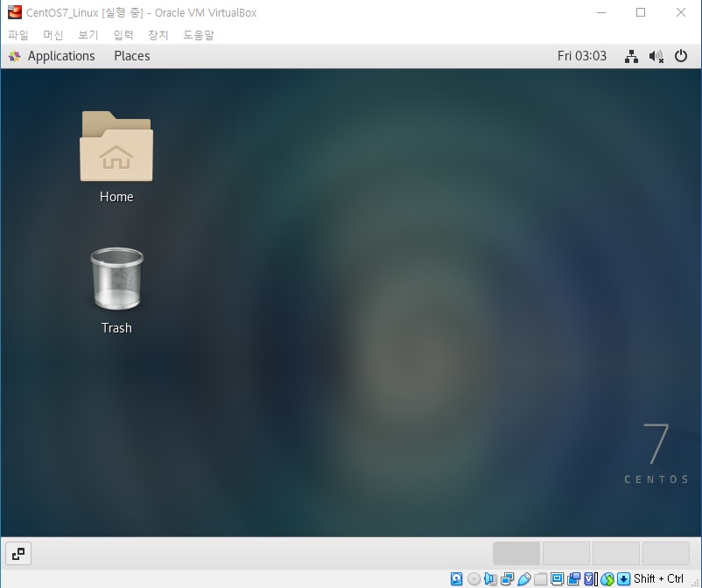Open the Places menu
Viewport: 702px width, 588px height.
[132, 56]
